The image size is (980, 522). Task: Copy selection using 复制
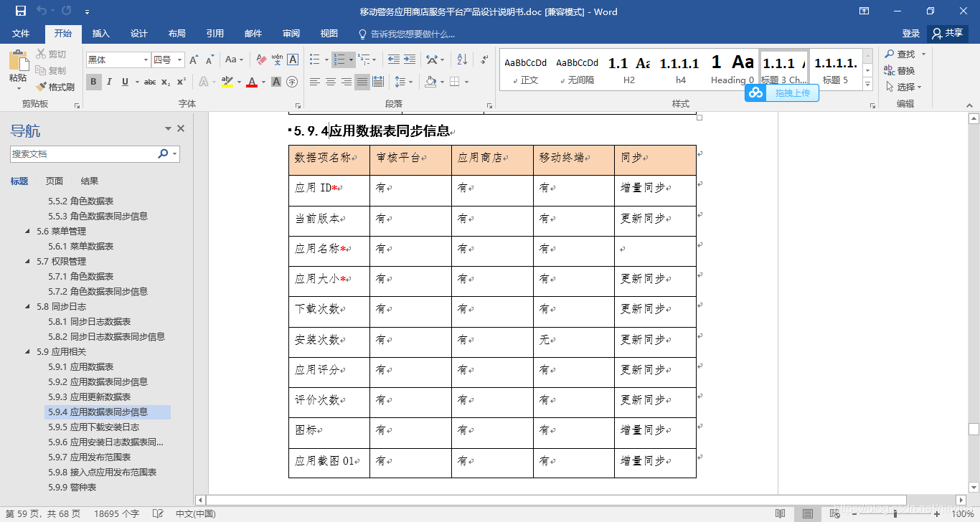click(51, 70)
